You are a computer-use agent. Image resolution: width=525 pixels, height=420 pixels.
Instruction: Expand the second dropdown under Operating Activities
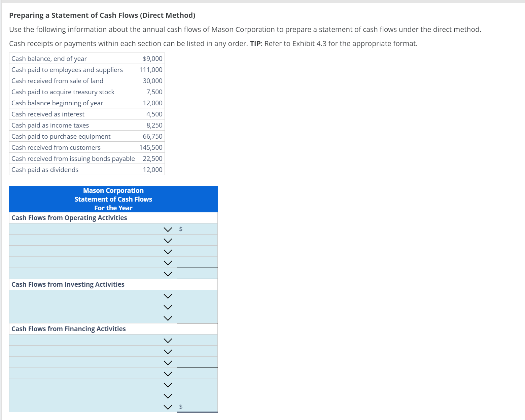(168, 240)
